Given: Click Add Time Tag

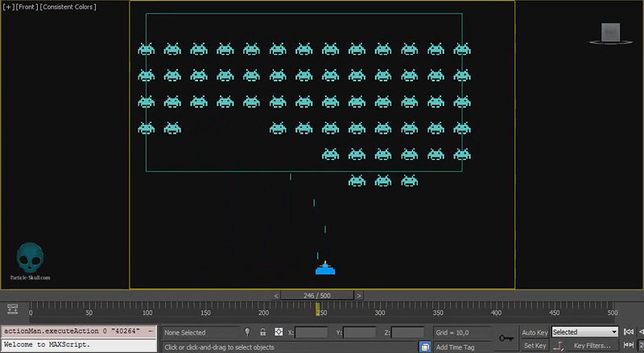Looking at the screenshot, I should [455, 347].
